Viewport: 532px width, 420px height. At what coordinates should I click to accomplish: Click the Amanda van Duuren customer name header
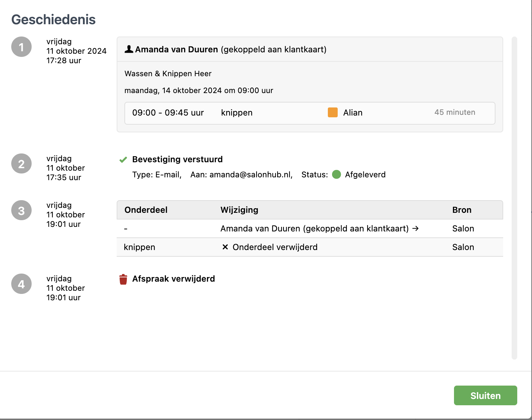click(176, 50)
